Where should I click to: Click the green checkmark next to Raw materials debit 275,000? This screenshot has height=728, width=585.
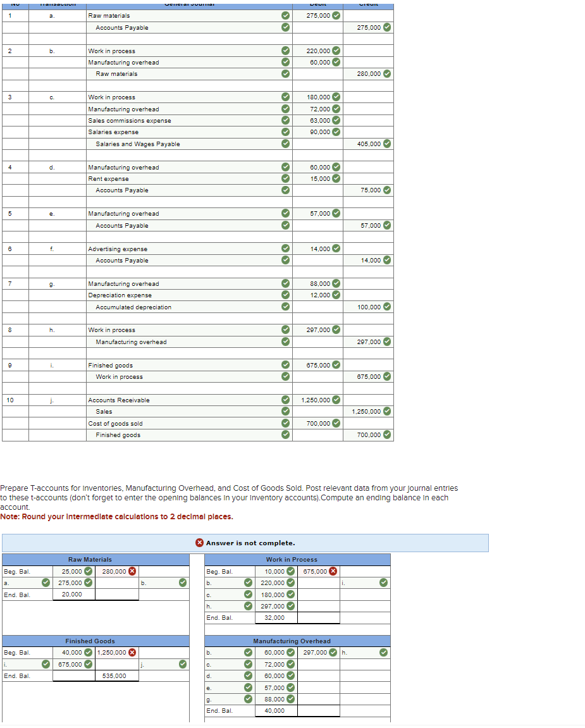[335, 16]
